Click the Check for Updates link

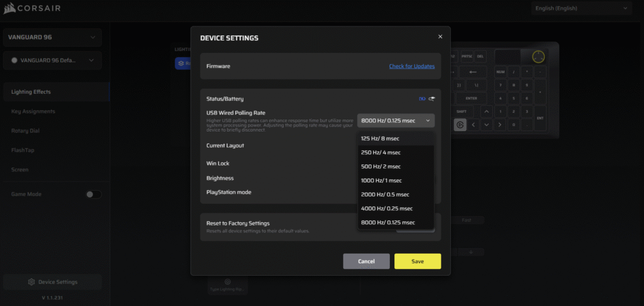click(411, 66)
